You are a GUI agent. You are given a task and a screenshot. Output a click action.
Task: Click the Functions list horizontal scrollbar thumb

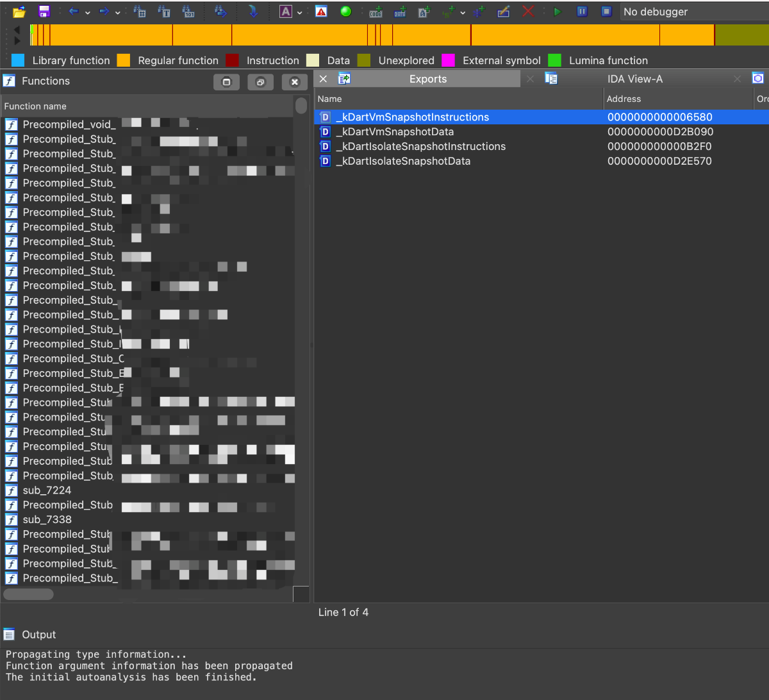pyautogui.click(x=29, y=594)
